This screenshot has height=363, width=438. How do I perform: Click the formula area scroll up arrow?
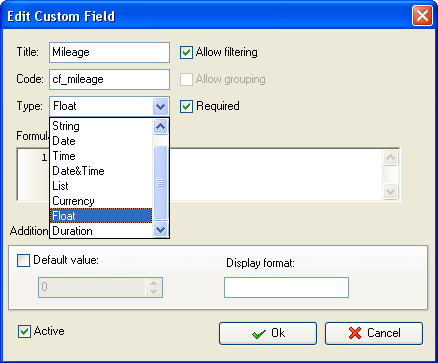click(x=390, y=158)
